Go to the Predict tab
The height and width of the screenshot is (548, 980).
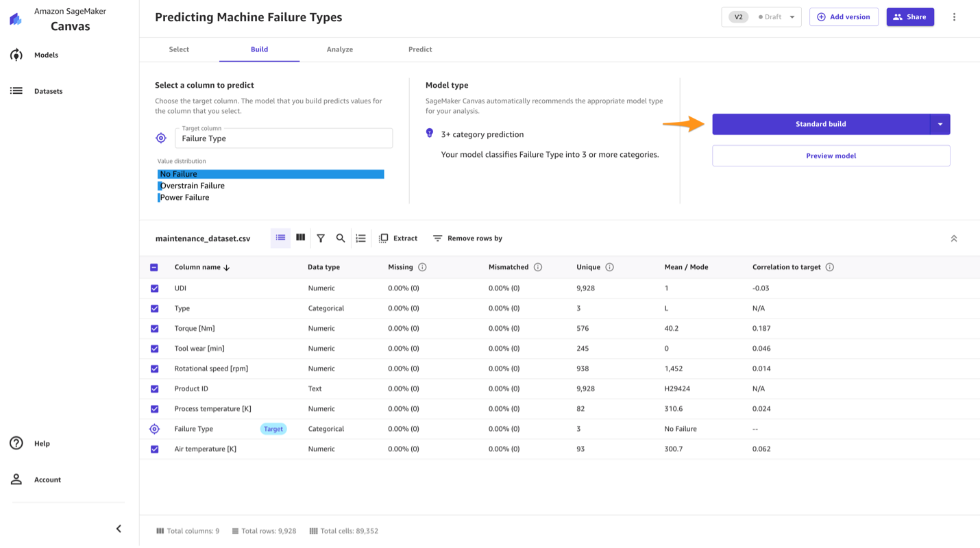pyautogui.click(x=420, y=49)
